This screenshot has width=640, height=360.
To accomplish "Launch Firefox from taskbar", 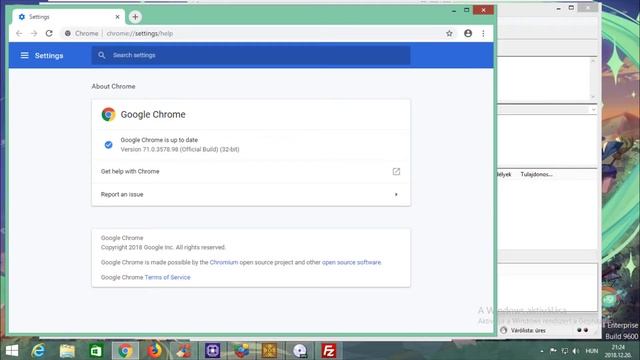I will click(154, 351).
